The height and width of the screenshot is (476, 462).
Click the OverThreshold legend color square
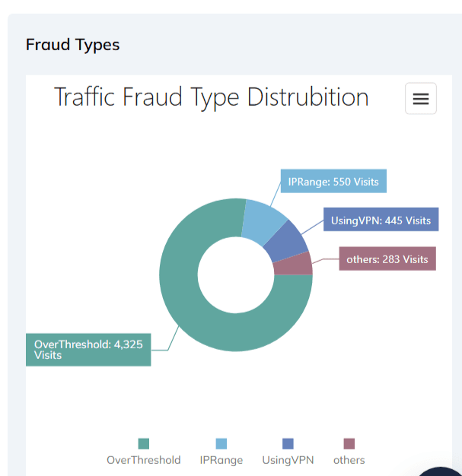tap(144, 444)
